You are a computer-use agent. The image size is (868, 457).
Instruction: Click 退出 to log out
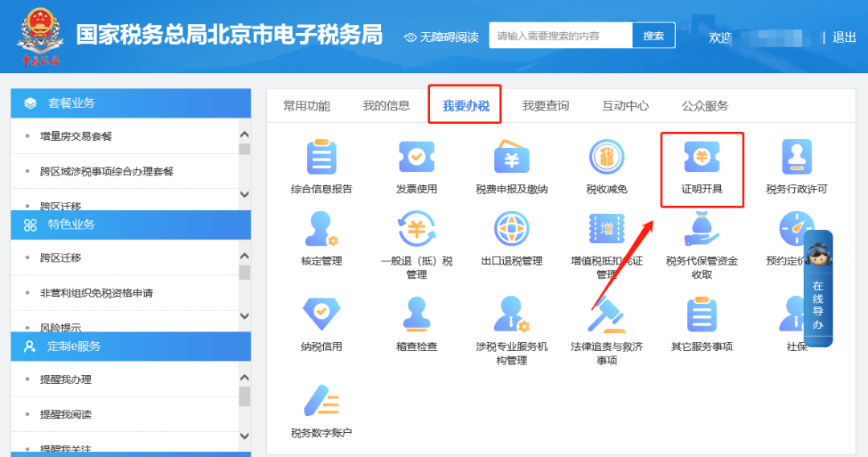coord(844,37)
